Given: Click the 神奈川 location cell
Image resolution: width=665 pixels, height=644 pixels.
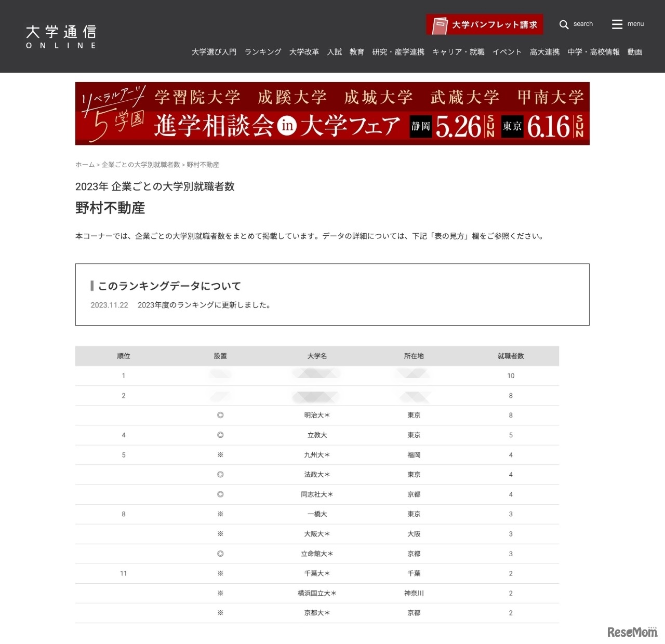Looking at the screenshot, I should pyautogui.click(x=414, y=593).
